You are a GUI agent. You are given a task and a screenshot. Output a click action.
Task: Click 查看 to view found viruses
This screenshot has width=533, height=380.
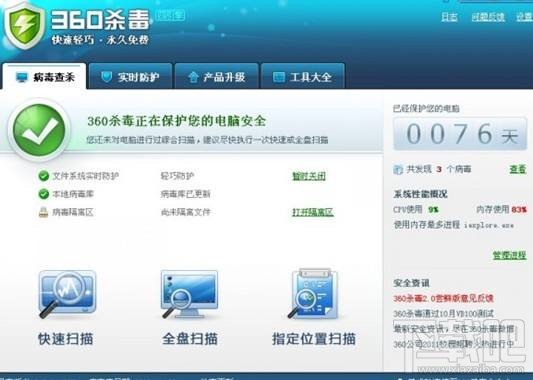pyautogui.click(x=518, y=169)
